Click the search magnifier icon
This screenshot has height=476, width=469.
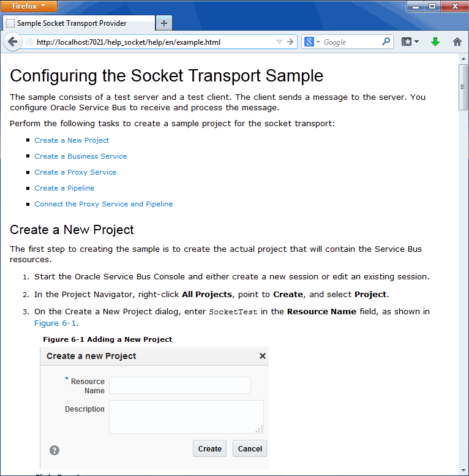pos(386,42)
